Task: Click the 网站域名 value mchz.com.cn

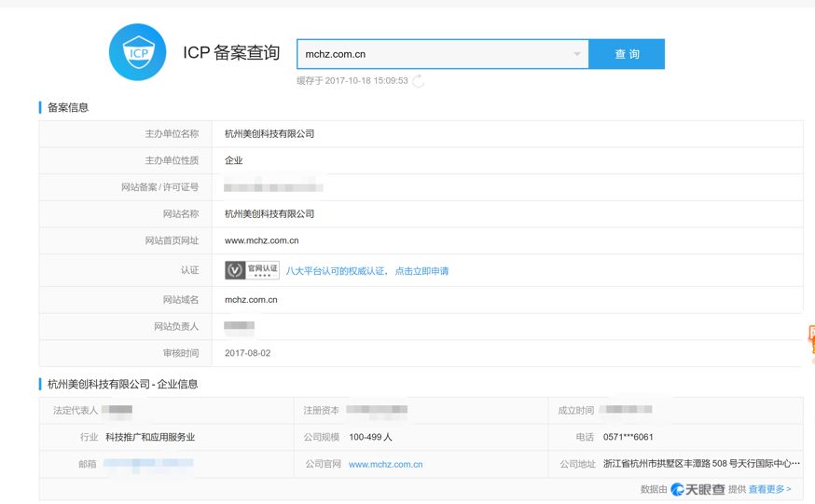Action: (x=251, y=299)
